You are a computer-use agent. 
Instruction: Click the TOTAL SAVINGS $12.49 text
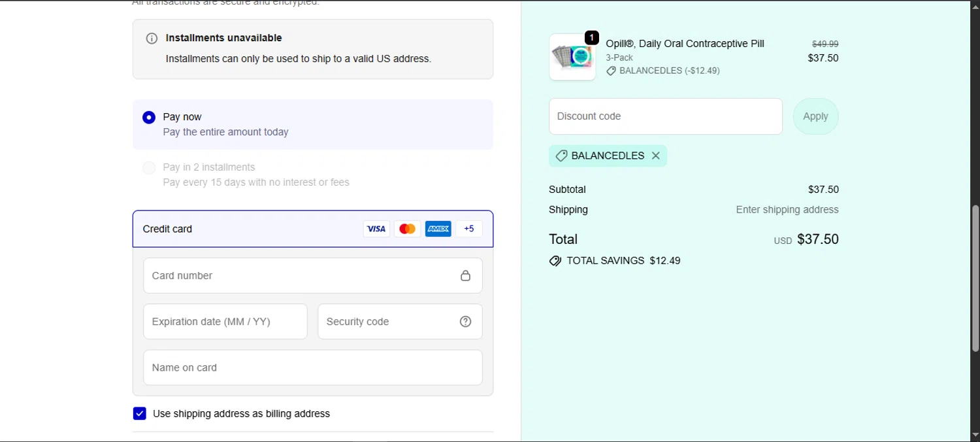click(623, 261)
